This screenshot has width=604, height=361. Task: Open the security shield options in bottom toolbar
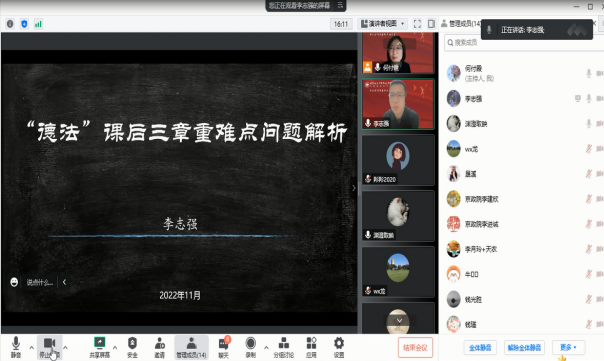click(132, 347)
